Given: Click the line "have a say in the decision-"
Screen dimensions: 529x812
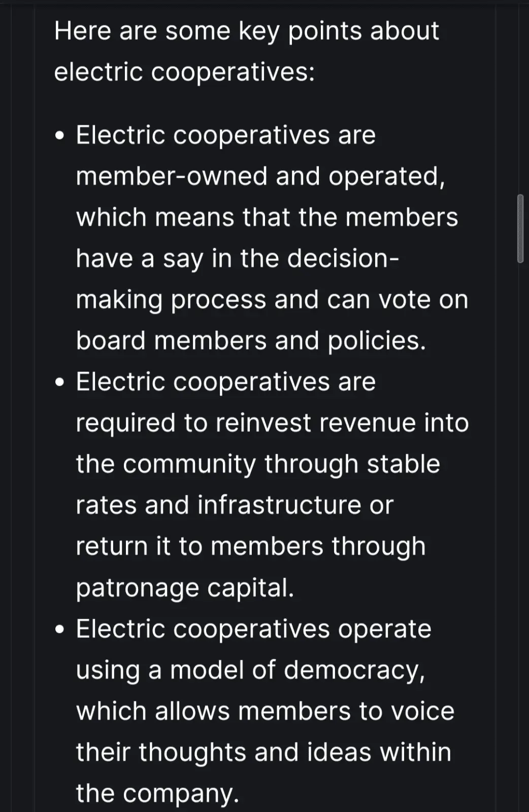Looking at the screenshot, I should point(237,258).
